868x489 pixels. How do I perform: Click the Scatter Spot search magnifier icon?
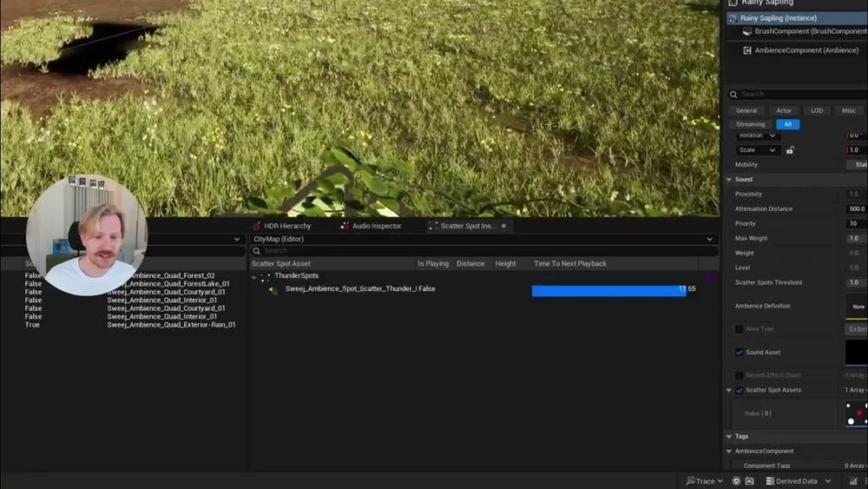(256, 251)
